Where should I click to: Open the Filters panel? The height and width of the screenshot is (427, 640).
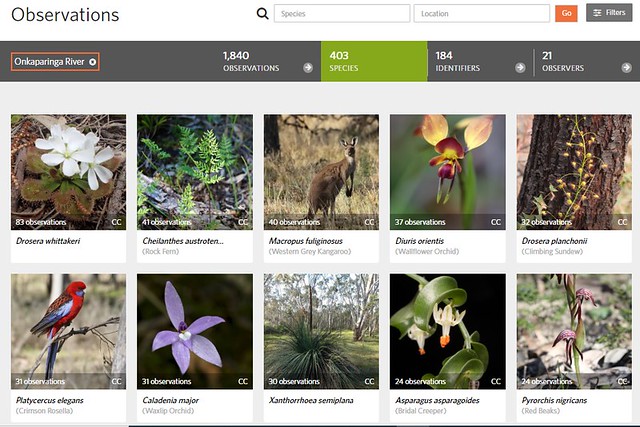click(x=609, y=13)
